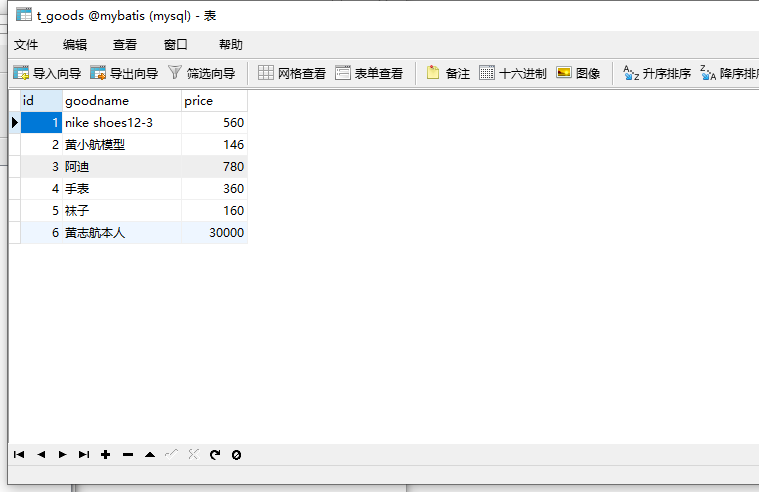
Task: Select the price cell 146
Action: (x=214, y=144)
